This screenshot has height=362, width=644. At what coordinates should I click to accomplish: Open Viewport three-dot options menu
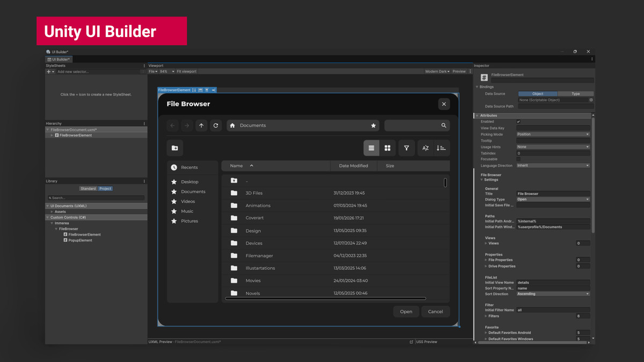pos(470,71)
